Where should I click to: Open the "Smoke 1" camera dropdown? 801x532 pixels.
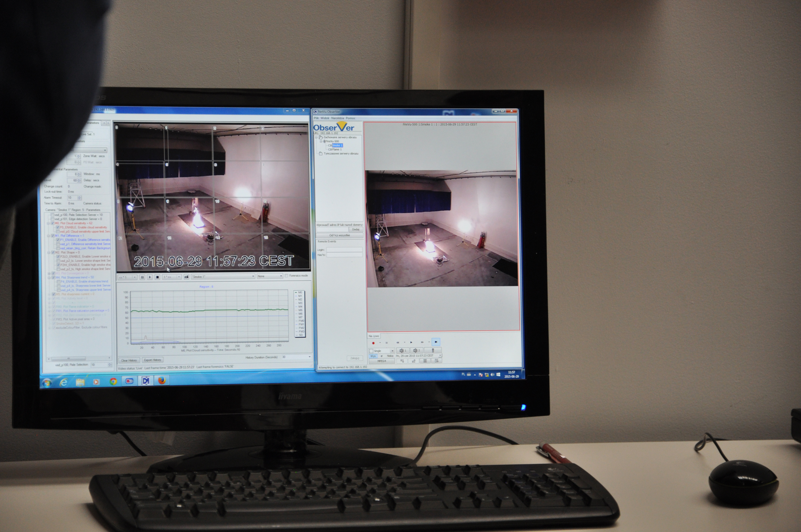(x=223, y=276)
